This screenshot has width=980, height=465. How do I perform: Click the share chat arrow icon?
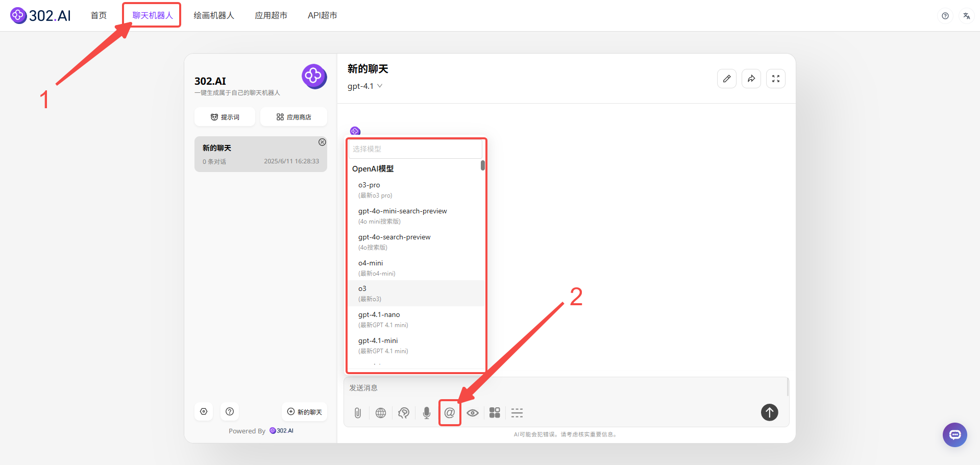pos(751,79)
